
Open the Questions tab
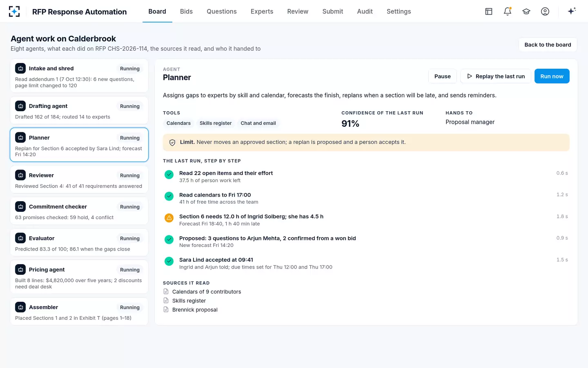222,11
